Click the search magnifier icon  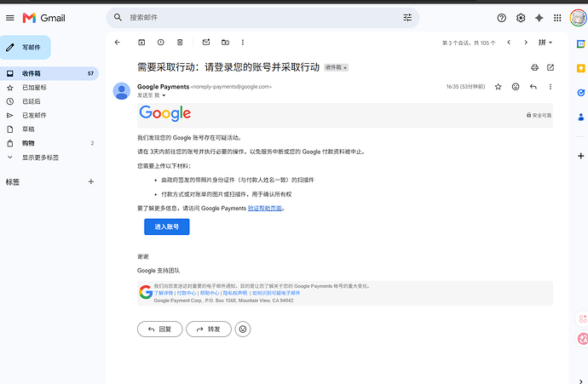click(118, 17)
